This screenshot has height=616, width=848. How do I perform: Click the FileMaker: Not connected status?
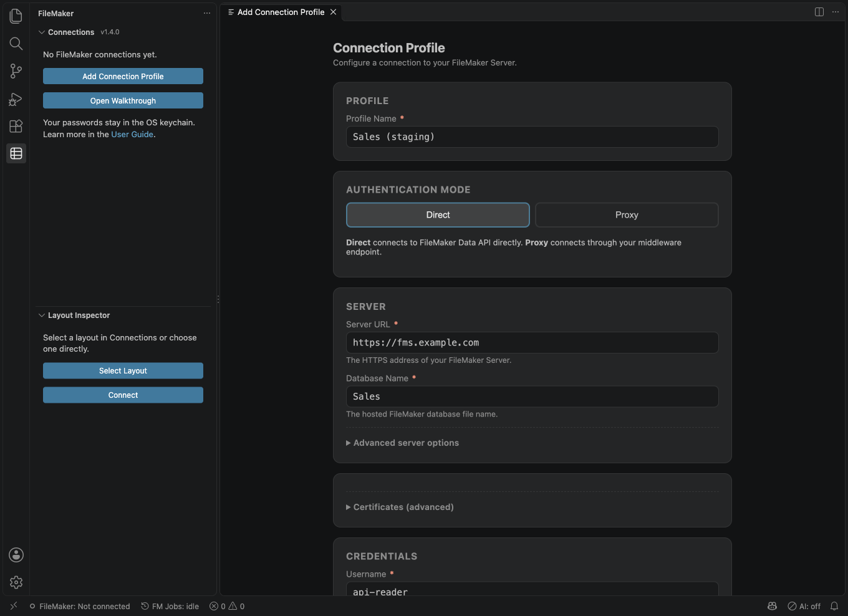80,606
